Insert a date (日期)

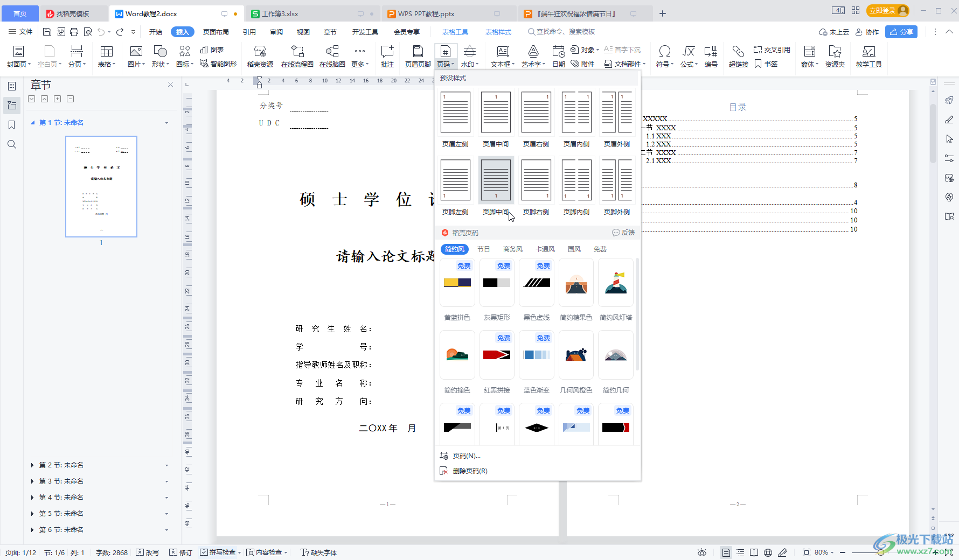point(559,57)
